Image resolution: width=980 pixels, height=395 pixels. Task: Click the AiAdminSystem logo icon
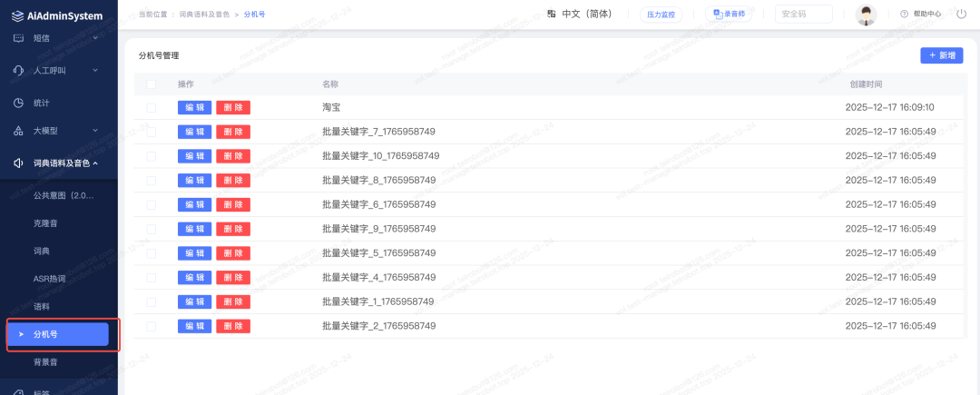pos(17,15)
